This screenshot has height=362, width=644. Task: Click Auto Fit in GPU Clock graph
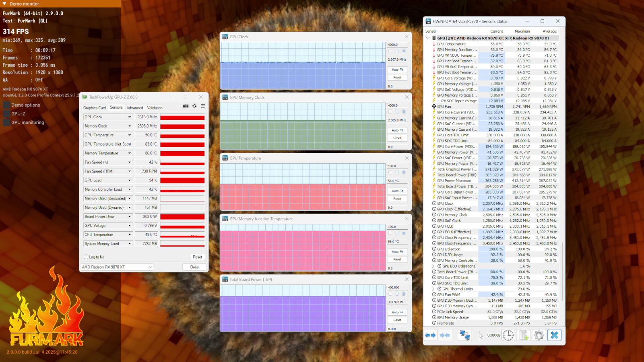(397, 70)
